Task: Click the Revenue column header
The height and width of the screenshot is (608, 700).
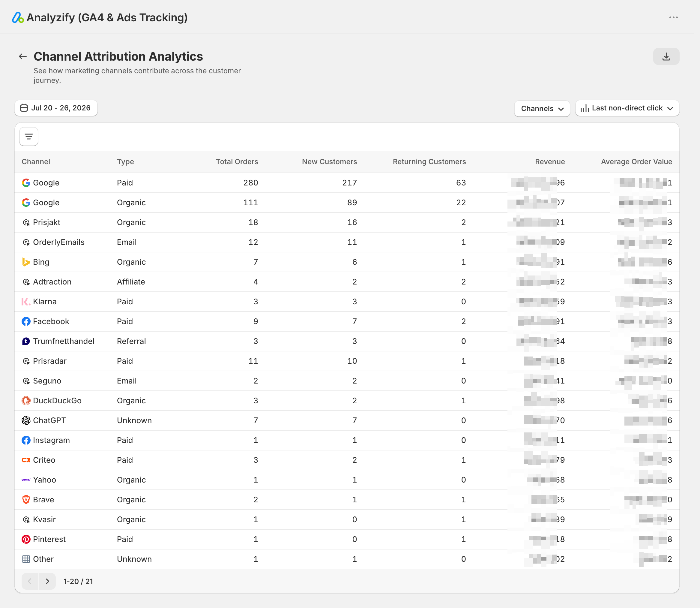Action: [x=550, y=161]
